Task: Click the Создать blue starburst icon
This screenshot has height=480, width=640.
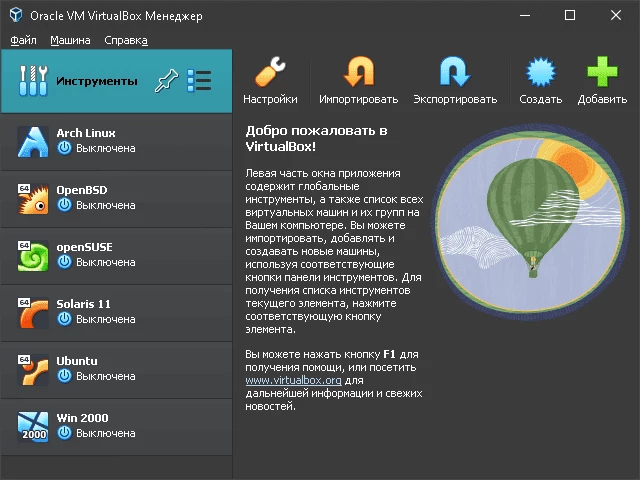Action: pyautogui.click(x=540, y=72)
